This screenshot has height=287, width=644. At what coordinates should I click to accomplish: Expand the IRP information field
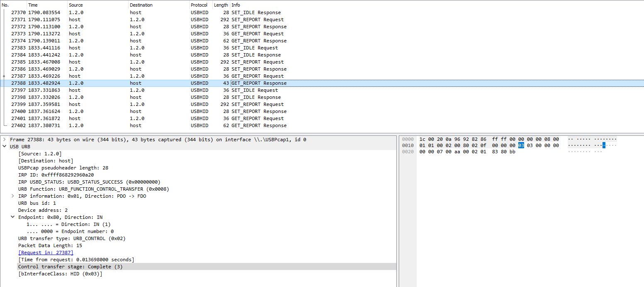[x=13, y=196]
